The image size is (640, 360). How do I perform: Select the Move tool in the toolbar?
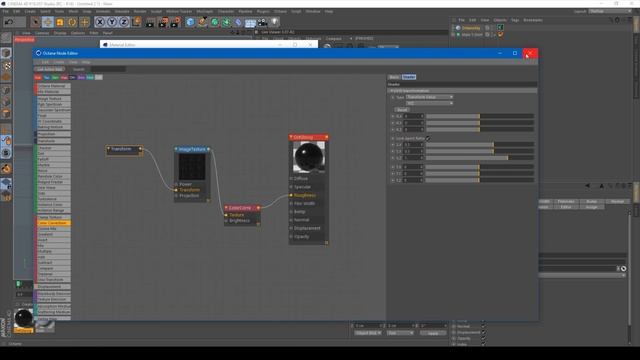pos(47,22)
